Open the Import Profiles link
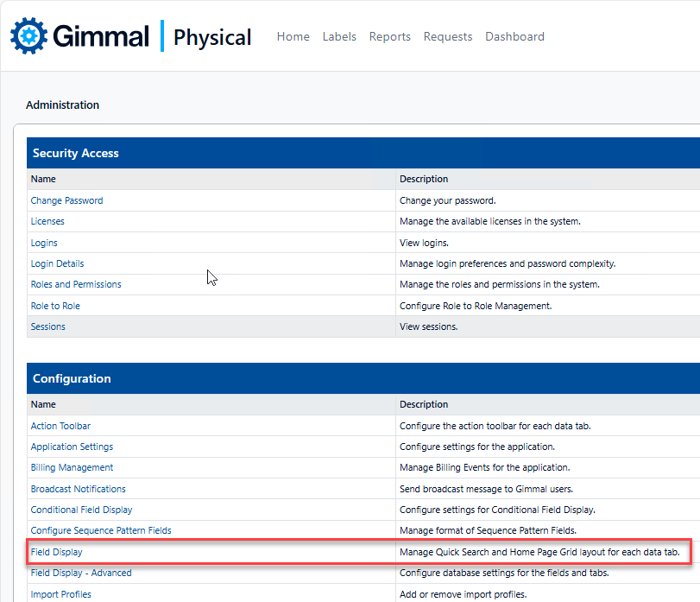The image size is (700, 602). (60, 594)
